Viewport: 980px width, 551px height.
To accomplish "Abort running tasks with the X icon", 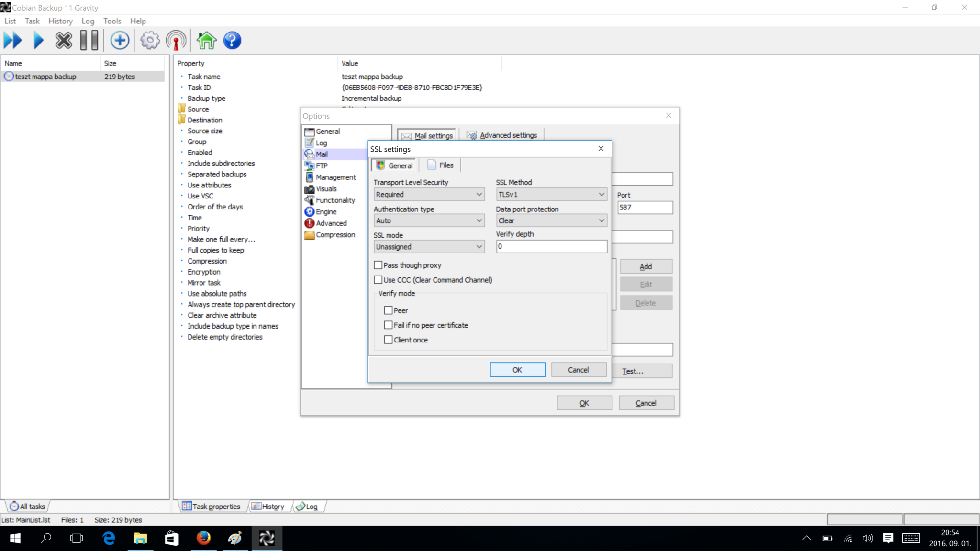I will click(x=64, y=40).
